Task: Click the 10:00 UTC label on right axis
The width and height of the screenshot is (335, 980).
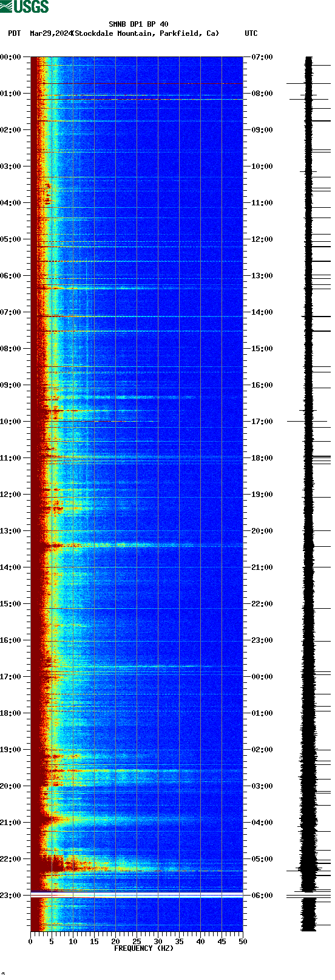Action: point(262,166)
